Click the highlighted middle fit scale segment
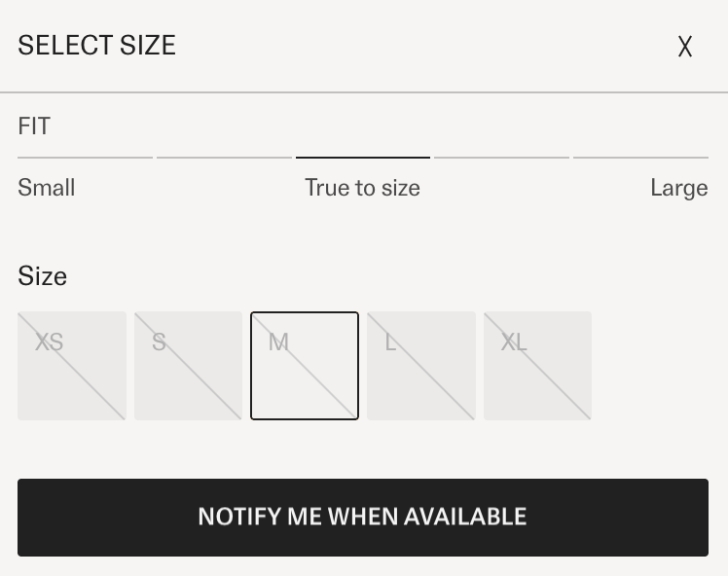 pyautogui.click(x=363, y=157)
